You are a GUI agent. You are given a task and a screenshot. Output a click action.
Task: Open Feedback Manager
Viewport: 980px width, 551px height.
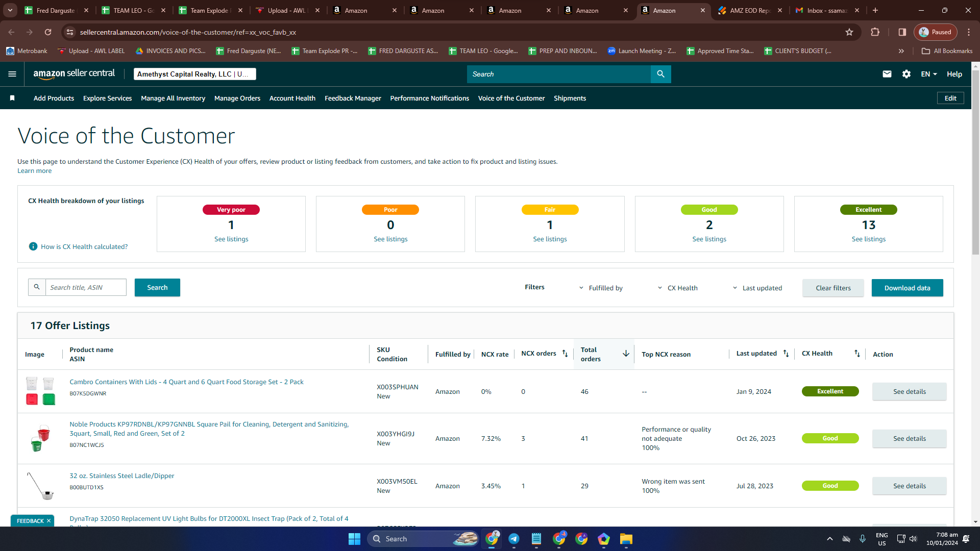tap(353, 98)
